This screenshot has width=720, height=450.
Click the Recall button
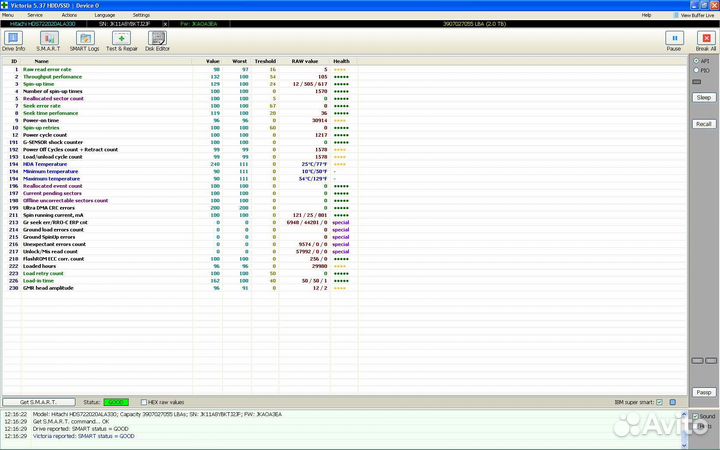point(704,124)
